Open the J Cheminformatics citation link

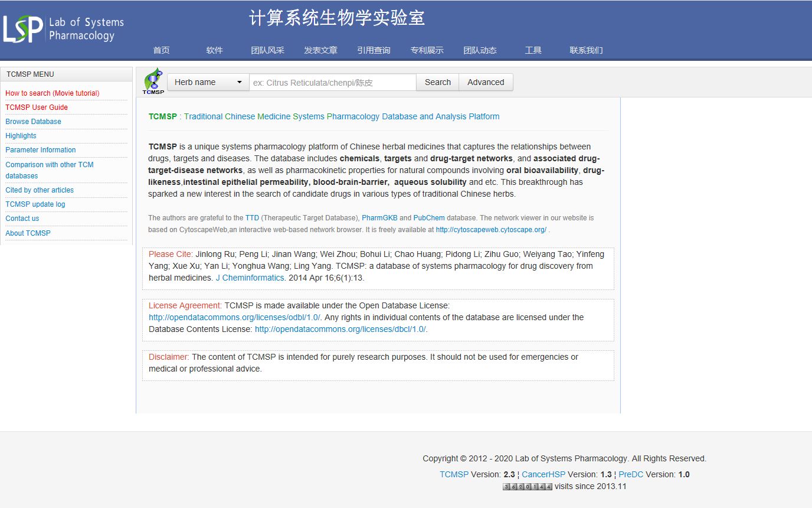tap(250, 278)
